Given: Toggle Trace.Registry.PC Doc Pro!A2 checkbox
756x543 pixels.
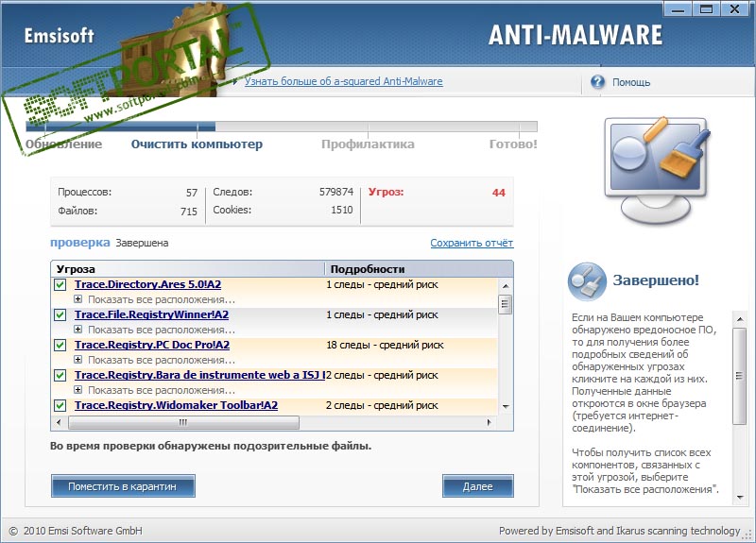Looking at the screenshot, I should [x=60, y=345].
